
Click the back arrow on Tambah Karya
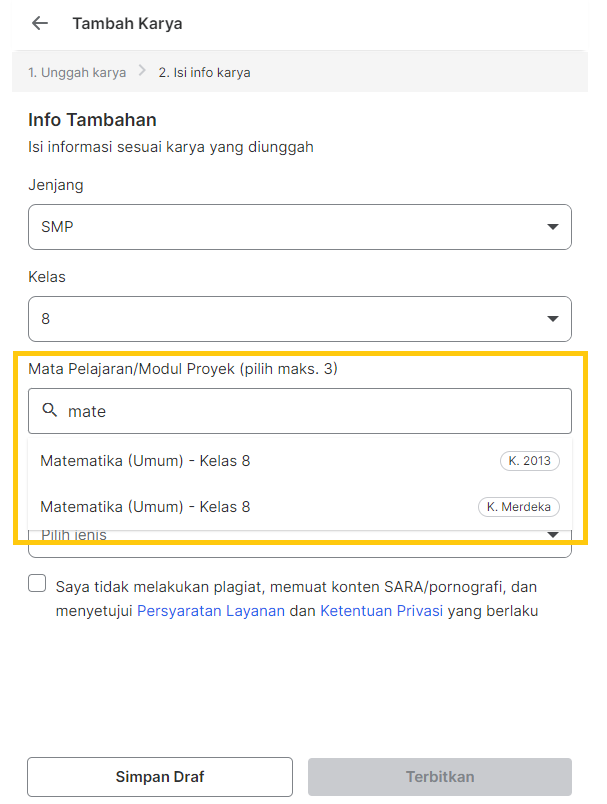[x=38, y=23]
